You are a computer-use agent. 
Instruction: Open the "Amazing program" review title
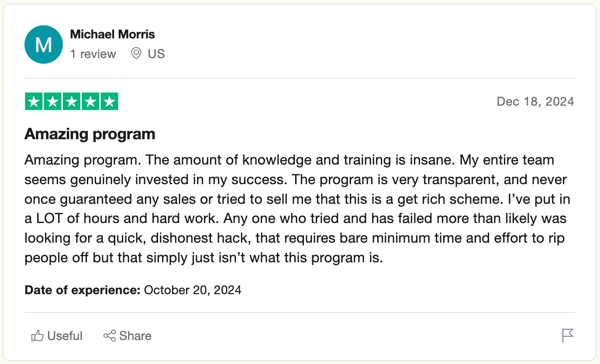[x=90, y=134]
